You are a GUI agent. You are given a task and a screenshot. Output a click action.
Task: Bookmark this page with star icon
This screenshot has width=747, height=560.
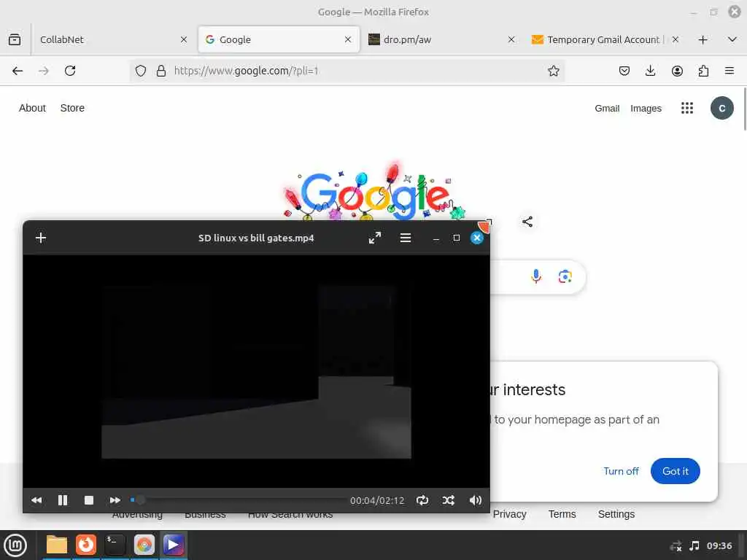click(553, 71)
